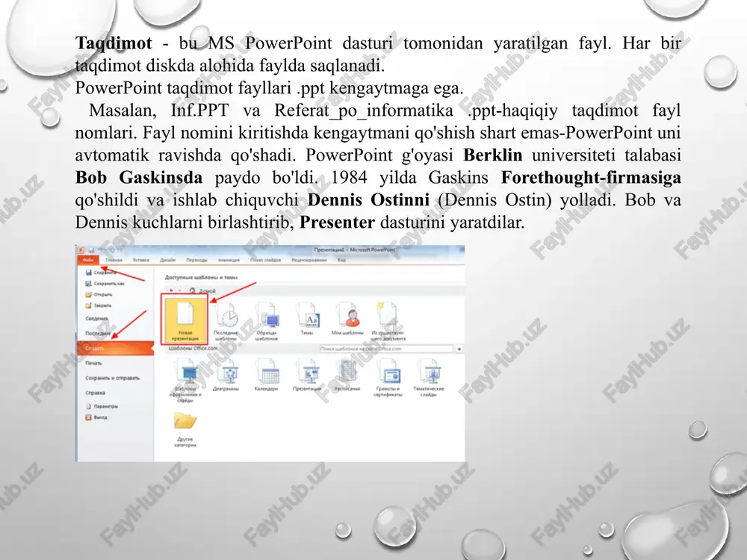Open the Диаграммы templates category
Screen dimensions: 747x560
point(226,376)
